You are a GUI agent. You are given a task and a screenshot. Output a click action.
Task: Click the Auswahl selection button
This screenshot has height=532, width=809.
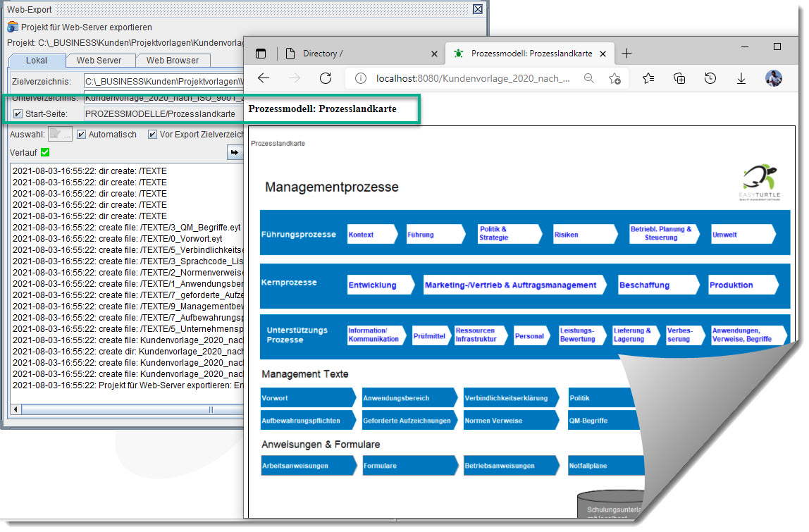click(60, 135)
